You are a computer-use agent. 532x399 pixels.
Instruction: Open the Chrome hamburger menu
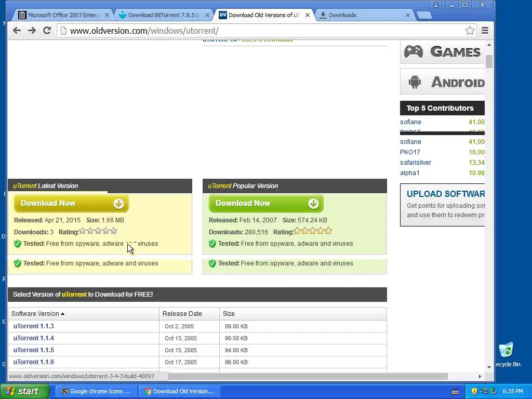(x=485, y=31)
